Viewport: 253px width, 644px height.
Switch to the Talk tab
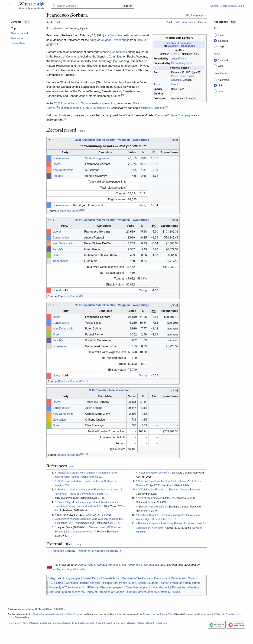coord(58,22)
